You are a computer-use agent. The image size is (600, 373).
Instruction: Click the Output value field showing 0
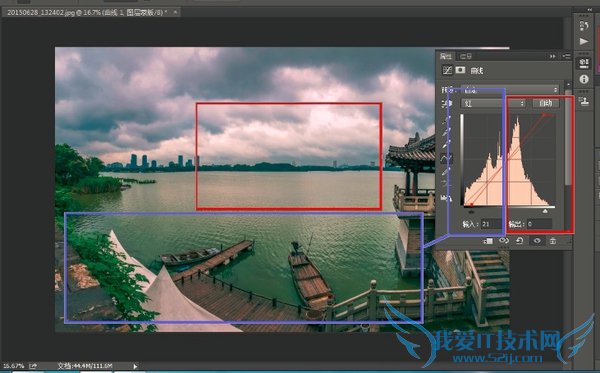[539, 224]
